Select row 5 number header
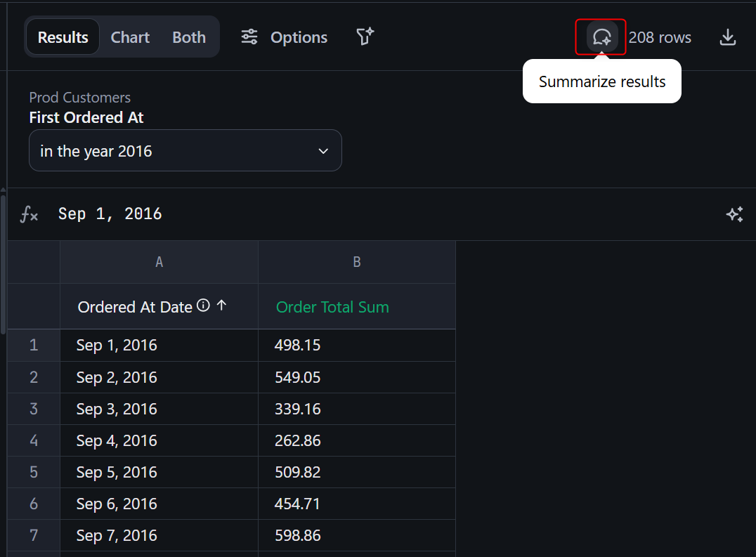Viewport: 756px width, 557px height. click(34, 472)
